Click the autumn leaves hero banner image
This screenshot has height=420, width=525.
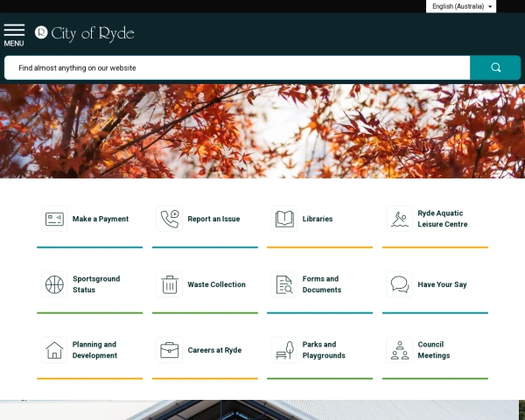click(x=262, y=131)
